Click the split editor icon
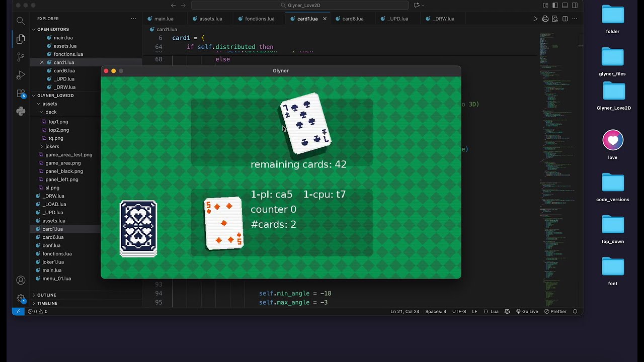 565,19
